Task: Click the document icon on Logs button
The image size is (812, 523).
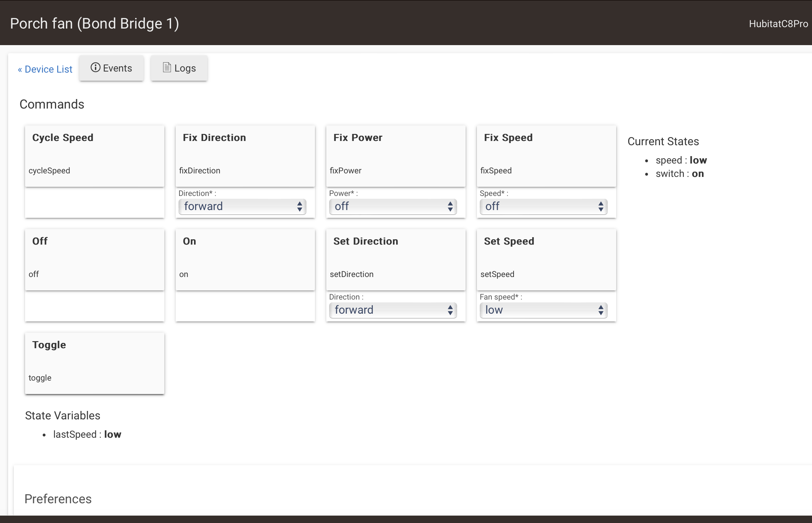Action: click(167, 68)
